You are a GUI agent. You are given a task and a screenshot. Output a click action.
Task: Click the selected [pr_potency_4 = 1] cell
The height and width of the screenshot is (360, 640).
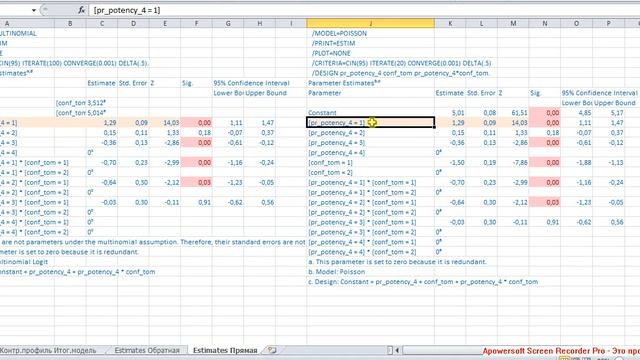[371, 122]
